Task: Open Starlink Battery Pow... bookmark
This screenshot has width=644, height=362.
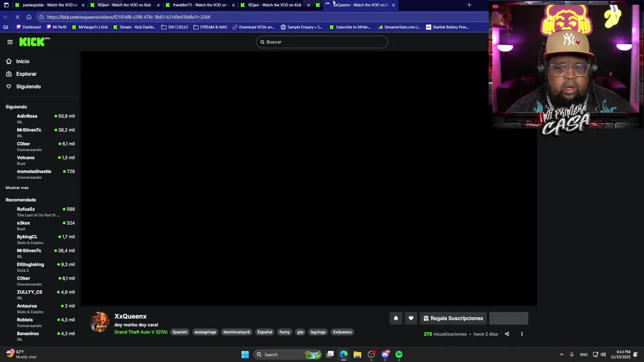Action: (x=447, y=27)
